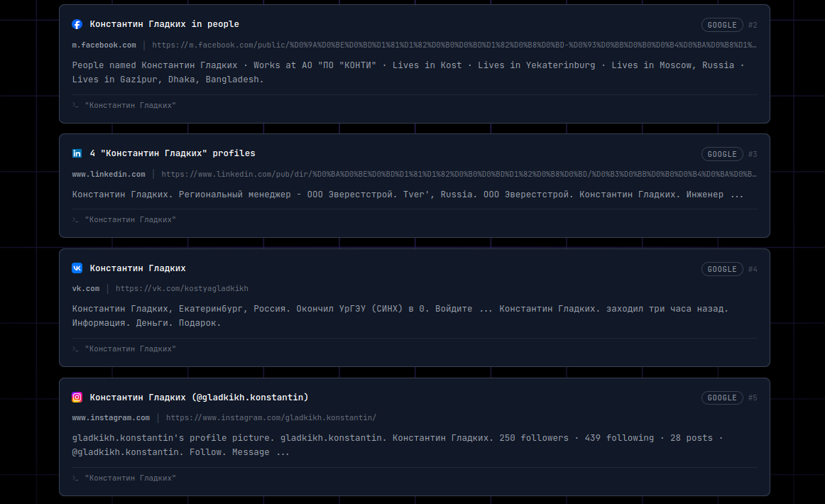Click the #3 rank number on the LinkedIn card
The width and height of the screenshot is (825, 504).
coord(753,154)
